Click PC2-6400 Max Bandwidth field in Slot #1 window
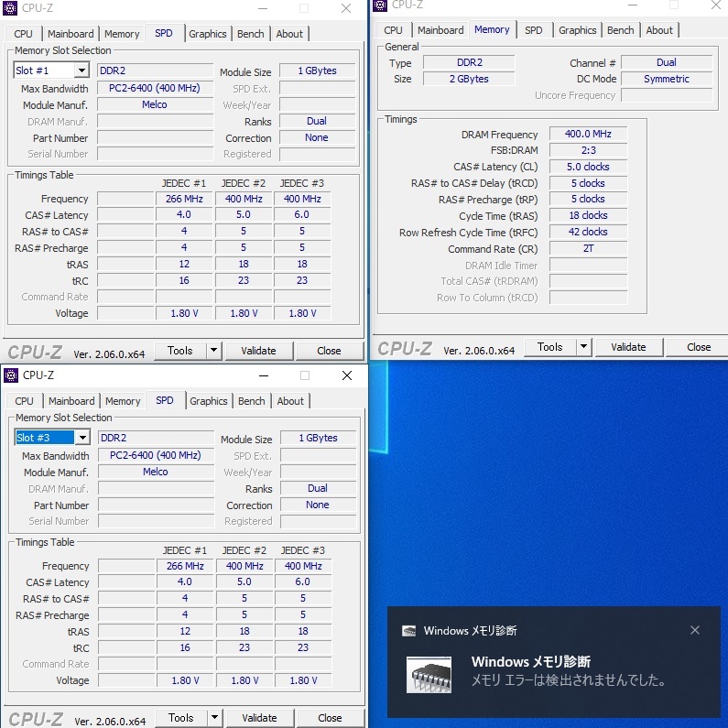The image size is (728, 728). coord(155,88)
